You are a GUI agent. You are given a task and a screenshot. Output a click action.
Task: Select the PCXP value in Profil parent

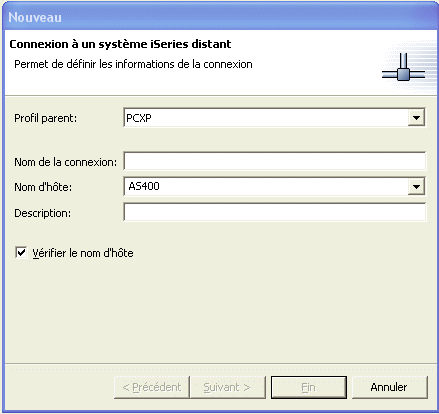[x=139, y=118]
